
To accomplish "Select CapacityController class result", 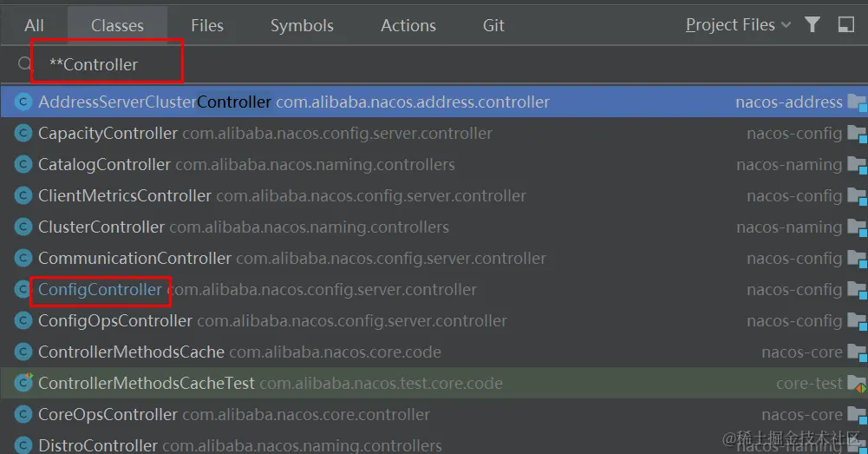I will tap(434, 133).
